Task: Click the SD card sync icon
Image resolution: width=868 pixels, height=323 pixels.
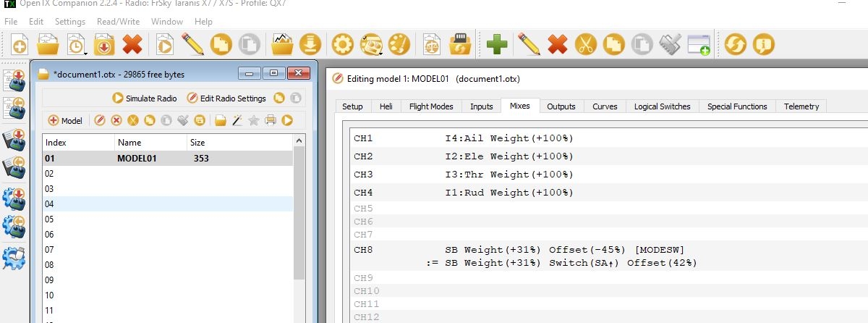Action: pyautogui.click(x=459, y=45)
